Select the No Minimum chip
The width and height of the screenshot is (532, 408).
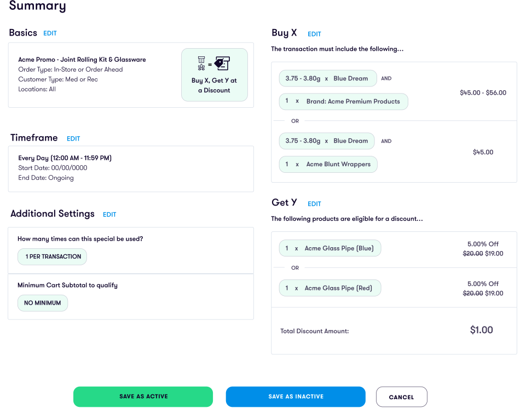coord(43,303)
